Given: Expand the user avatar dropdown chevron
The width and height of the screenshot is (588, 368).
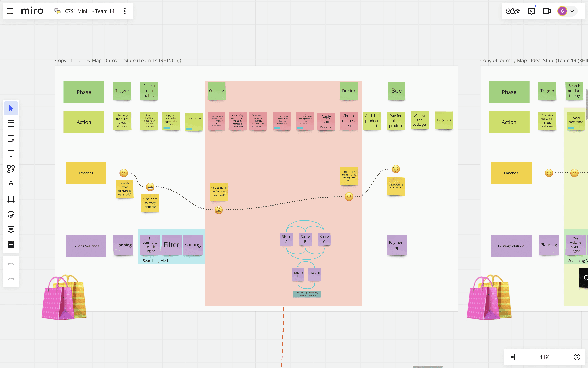Looking at the screenshot, I should (x=572, y=11).
